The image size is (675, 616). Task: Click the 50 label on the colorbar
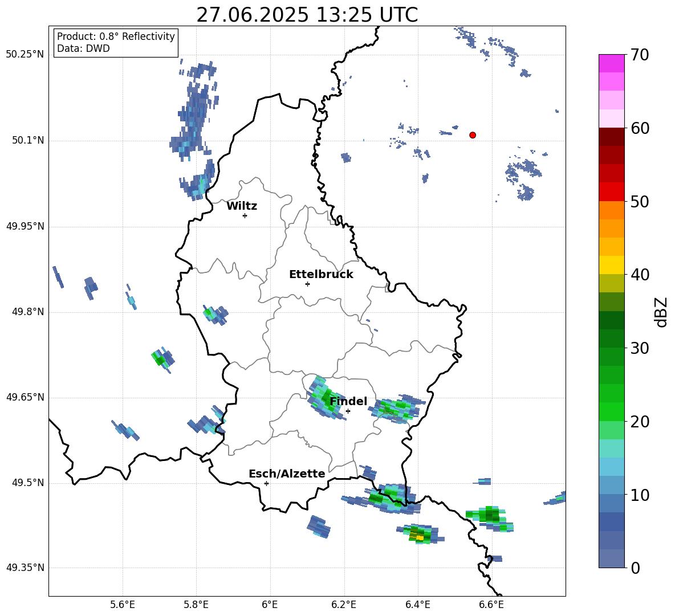[640, 201]
